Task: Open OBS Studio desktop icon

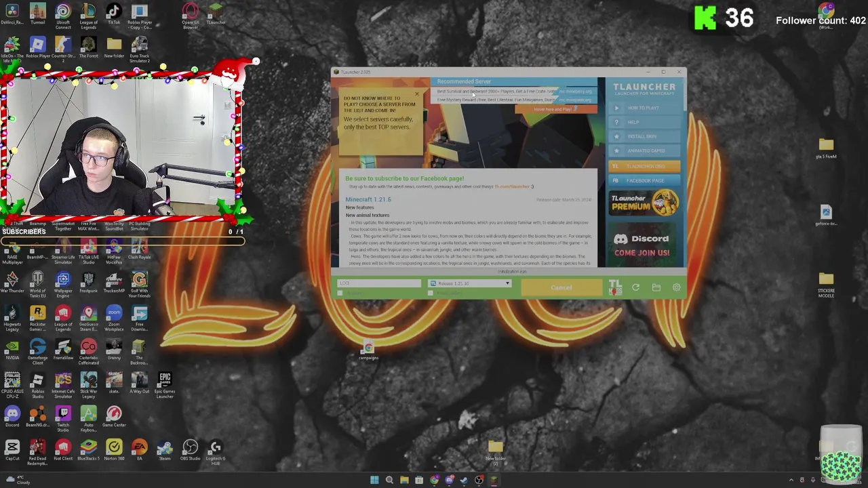Action: (191, 450)
